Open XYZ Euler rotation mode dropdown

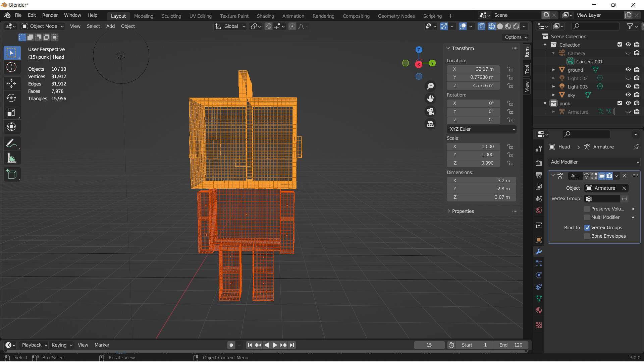[481, 129]
